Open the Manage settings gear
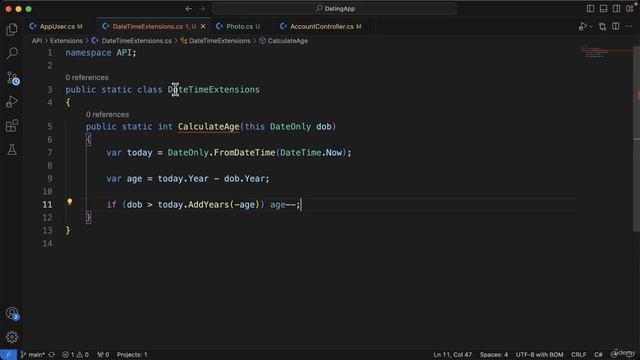Screen dimensions: 640x360 pyautogui.click(x=12, y=337)
